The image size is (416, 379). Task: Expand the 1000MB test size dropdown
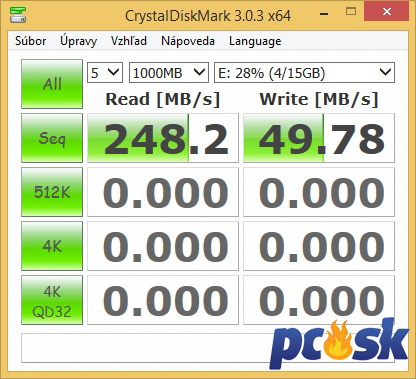[x=169, y=72]
